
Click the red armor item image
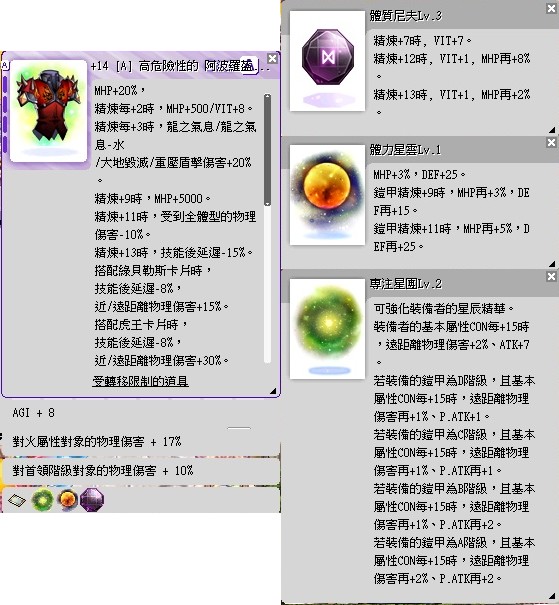[48, 111]
